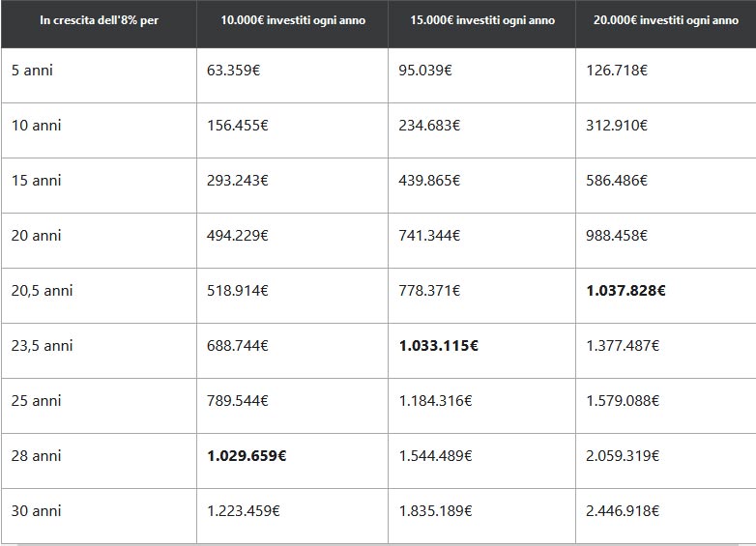Click the 494.229€ value
Viewport: 756px width, 546px height.
click(238, 235)
